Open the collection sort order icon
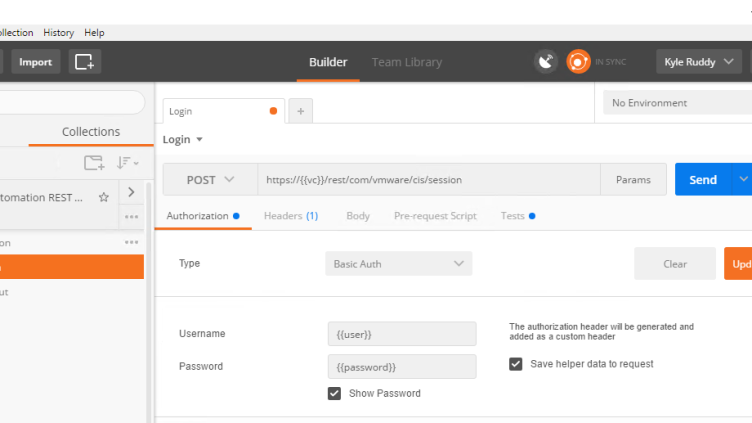The image size is (752, 423). pyautogui.click(x=127, y=163)
